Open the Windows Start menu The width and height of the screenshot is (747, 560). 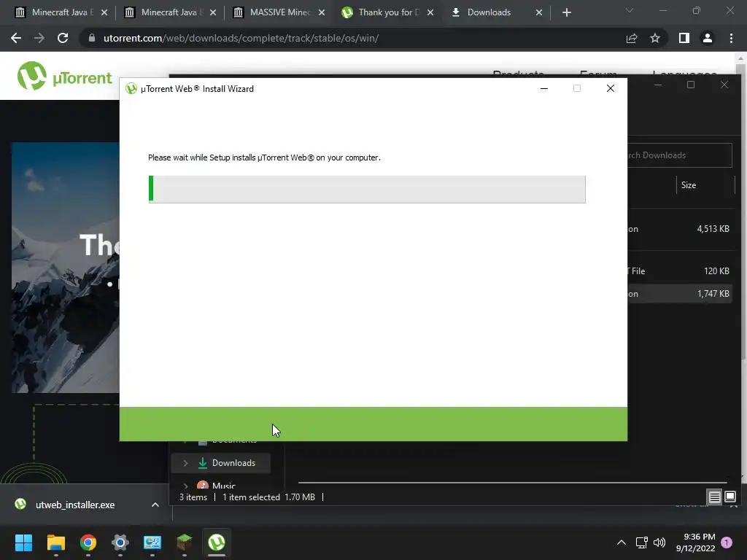pos(23,542)
